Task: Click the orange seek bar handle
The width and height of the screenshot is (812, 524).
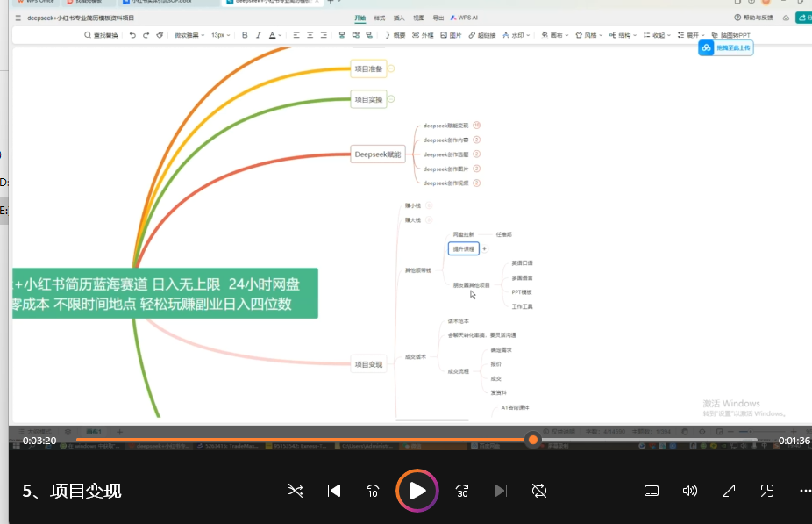Action: pos(533,440)
